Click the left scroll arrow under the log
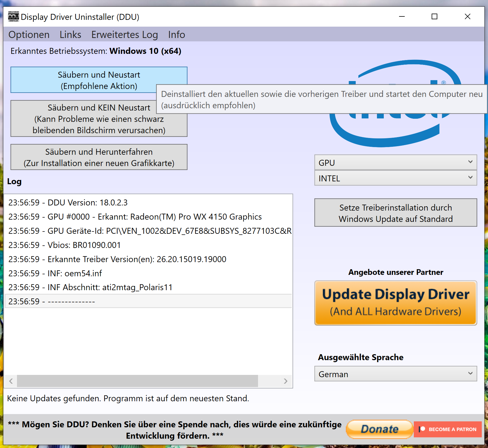Screen dimensions: 488x448 coord(11,381)
